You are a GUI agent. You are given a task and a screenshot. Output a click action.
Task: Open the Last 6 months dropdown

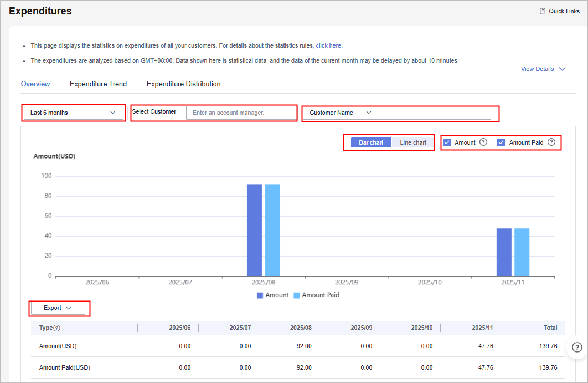point(73,113)
